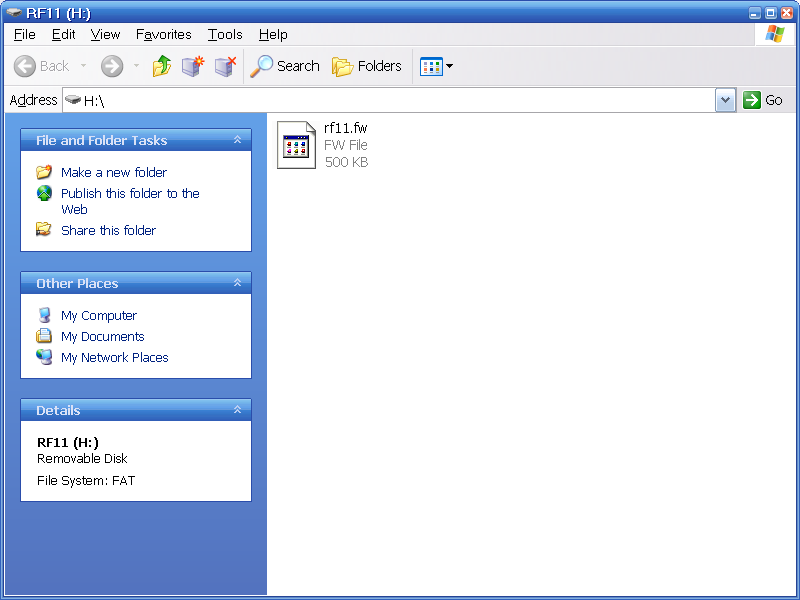Open the Favorites menu
This screenshot has height=600, width=800.
pos(163,34)
